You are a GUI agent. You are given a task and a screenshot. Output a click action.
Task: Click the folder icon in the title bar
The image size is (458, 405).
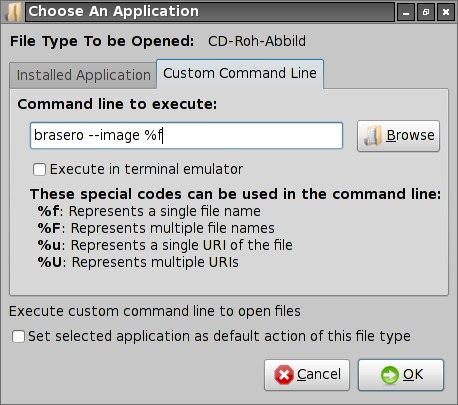(14, 12)
